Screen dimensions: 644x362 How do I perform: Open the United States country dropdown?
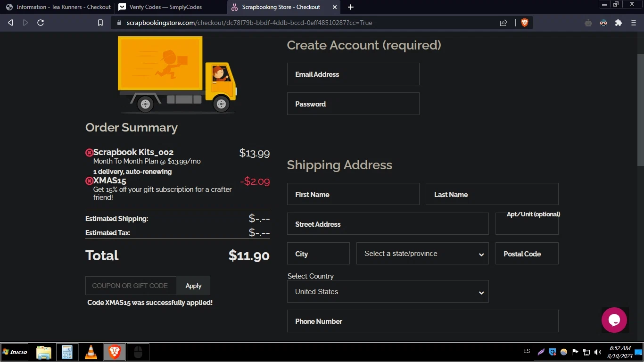coord(388,292)
